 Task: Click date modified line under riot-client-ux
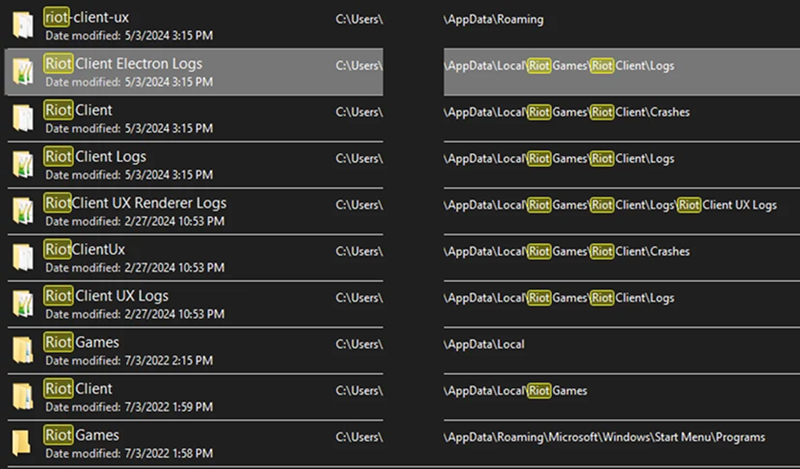coord(129,36)
